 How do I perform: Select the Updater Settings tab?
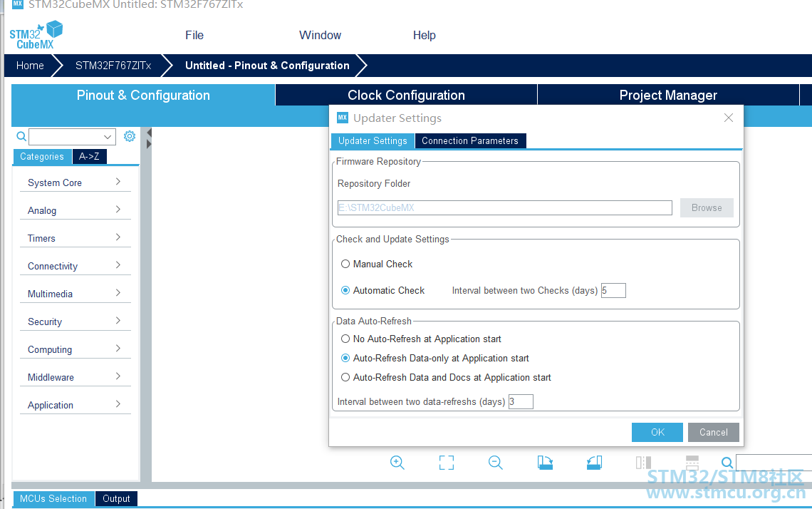373,141
